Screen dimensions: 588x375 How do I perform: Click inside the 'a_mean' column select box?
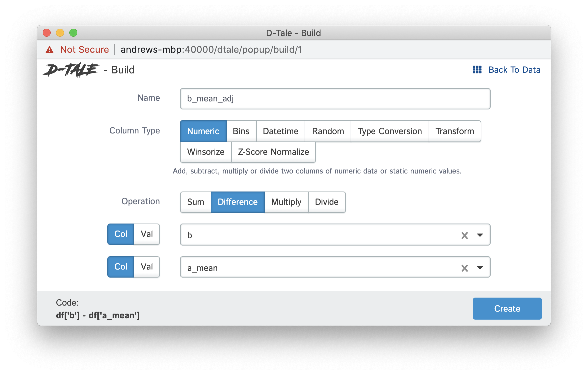click(335, 267)
